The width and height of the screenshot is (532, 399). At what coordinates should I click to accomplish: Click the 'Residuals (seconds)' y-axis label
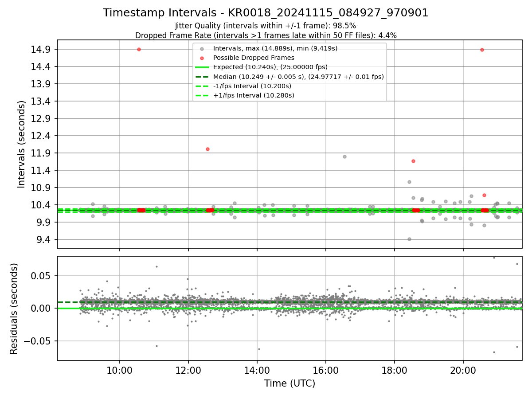pos(14,309)
